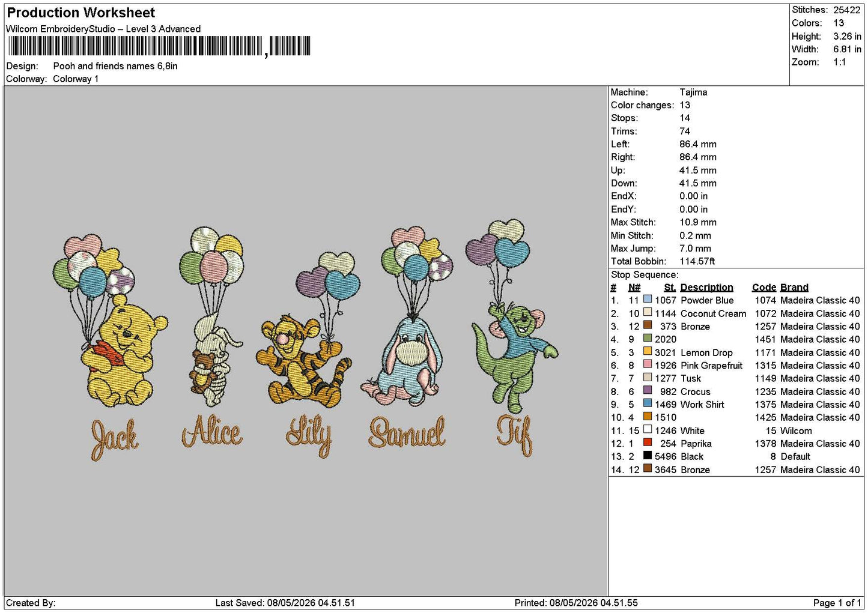The width and height of the screenshot is (868, 613).
Task: Click the Total Bobbin value 114.57ft
Action: (697, 261)
